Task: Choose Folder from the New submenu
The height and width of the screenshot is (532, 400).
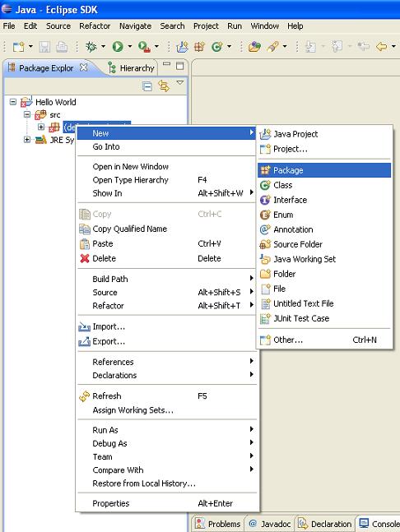Action: click(x=324, y=274)
